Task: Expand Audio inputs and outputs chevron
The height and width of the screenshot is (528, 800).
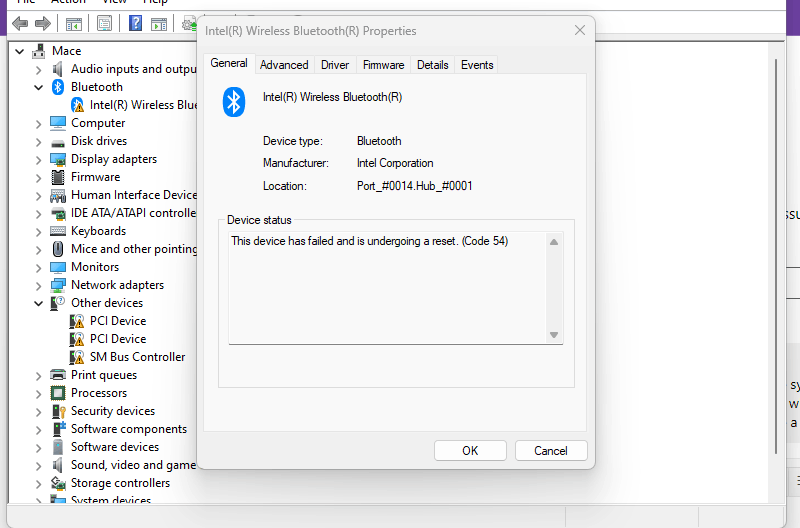Action: pyautogui.click(x=39, y=69)
